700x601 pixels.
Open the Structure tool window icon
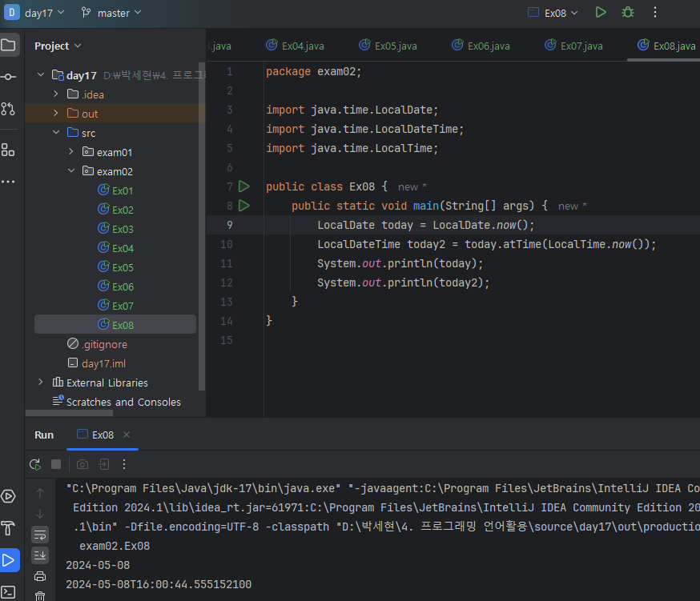click(9, 150)
